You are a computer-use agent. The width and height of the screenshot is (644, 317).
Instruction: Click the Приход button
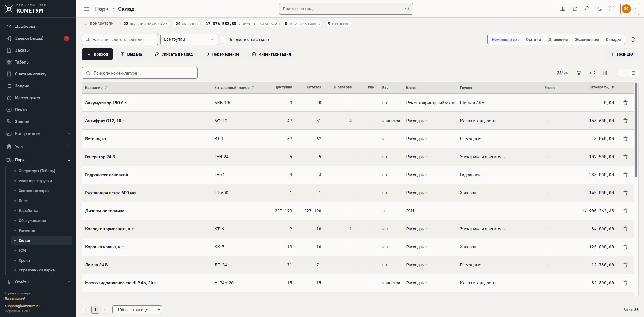[97, 54]
